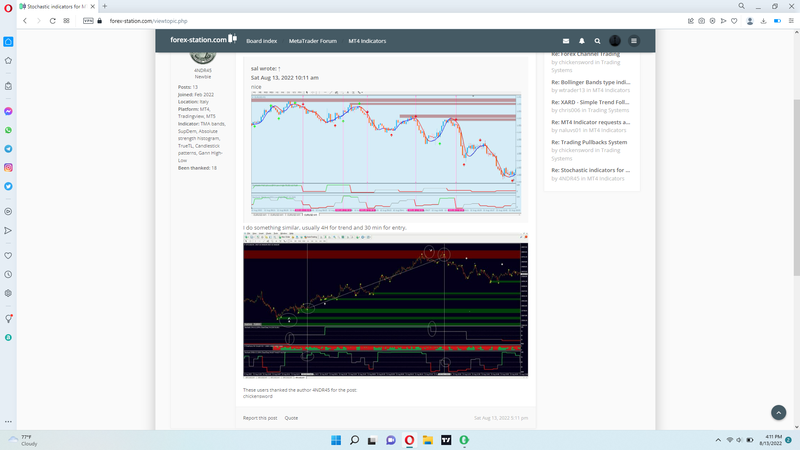Click the forex-station.com logo
Viewport: 800px width, 450px height.
click(204, 39)
